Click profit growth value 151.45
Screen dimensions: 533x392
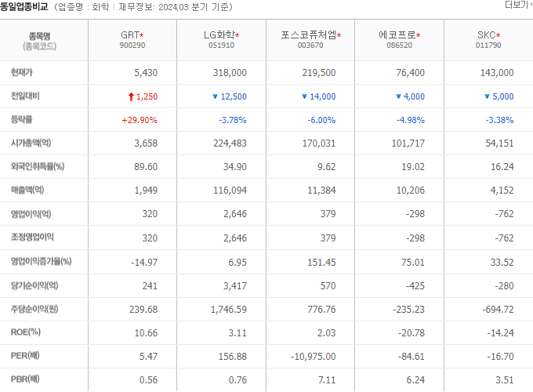[321, 263]
